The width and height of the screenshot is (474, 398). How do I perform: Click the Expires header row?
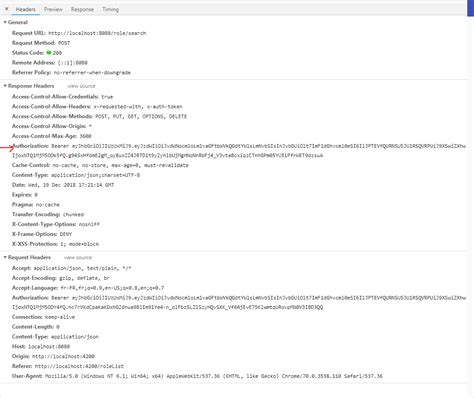(x=25, y=195)
